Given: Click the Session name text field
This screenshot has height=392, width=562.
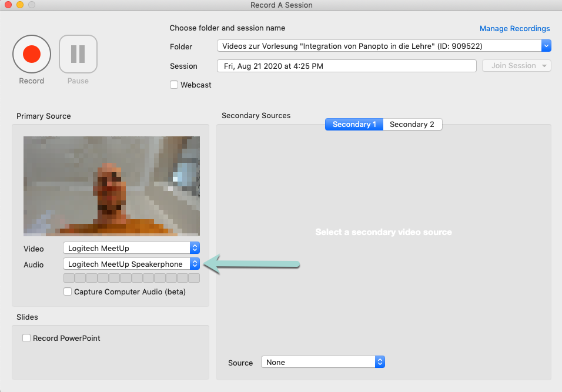Looking at the screenshot, I should [346, 66].
